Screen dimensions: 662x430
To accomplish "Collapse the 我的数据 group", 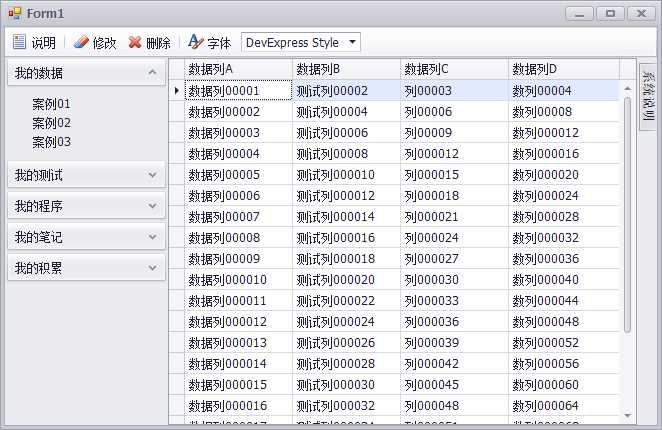I will [x=152, y=72].
